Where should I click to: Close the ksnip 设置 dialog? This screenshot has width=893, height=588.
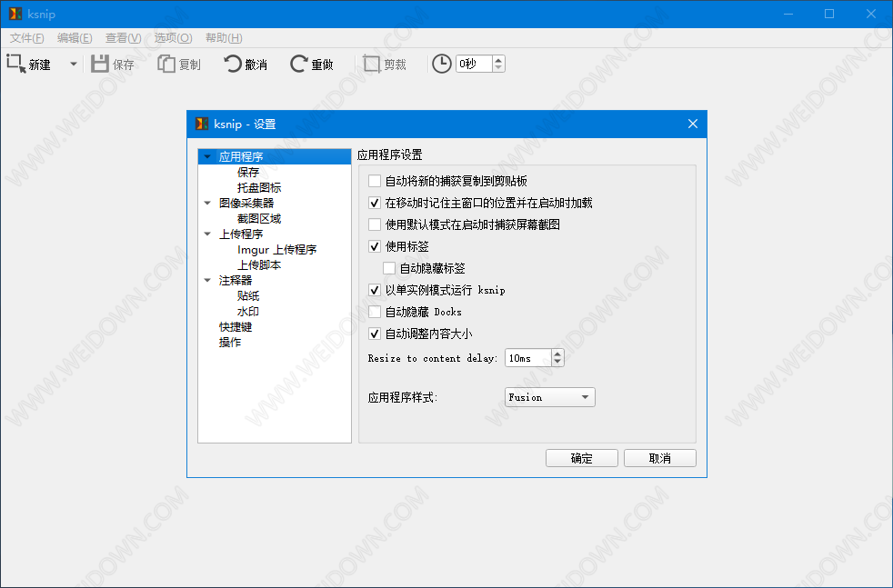coord(693,124)
